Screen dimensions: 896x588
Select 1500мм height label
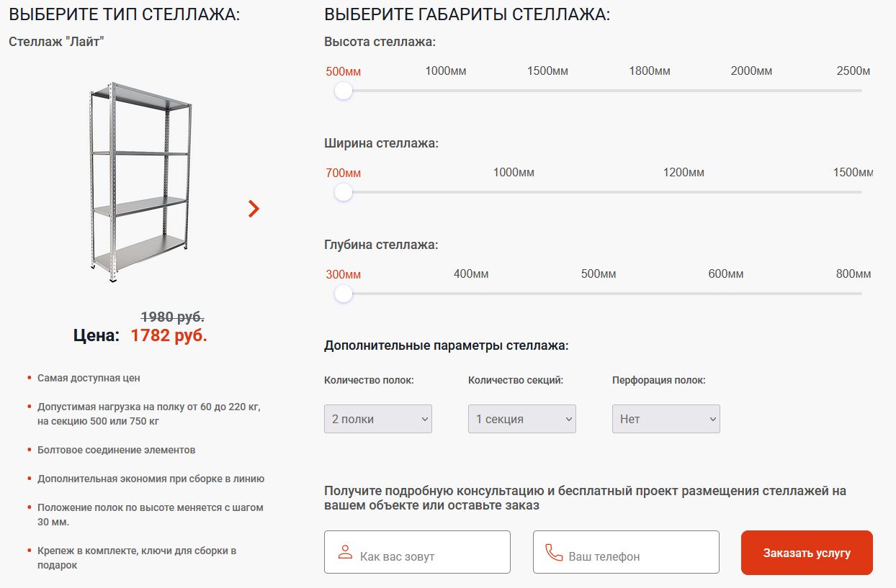coord(547,71)
